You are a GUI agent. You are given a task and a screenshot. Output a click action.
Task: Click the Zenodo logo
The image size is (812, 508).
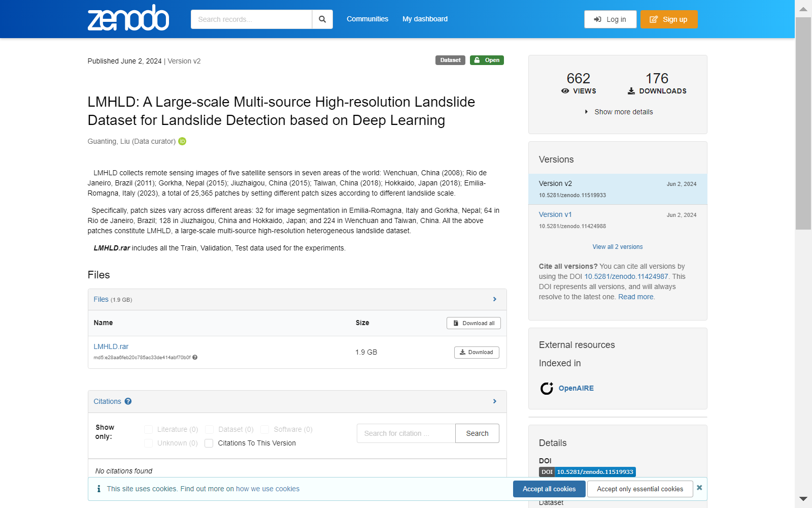[128, 19]
